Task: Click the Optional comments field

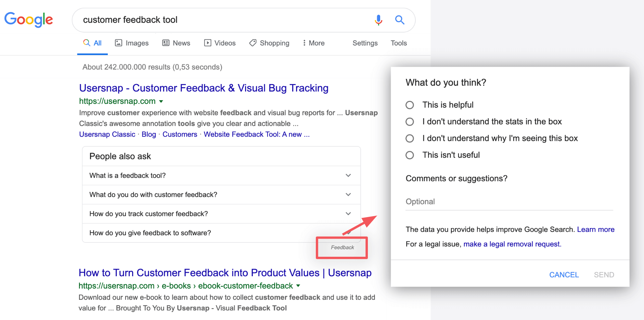Action: (509, 202)
